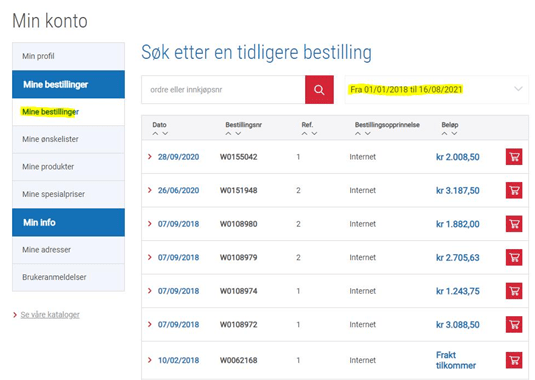
Task: Follow the Se våre kataloger link
Action: coord(50,315)
